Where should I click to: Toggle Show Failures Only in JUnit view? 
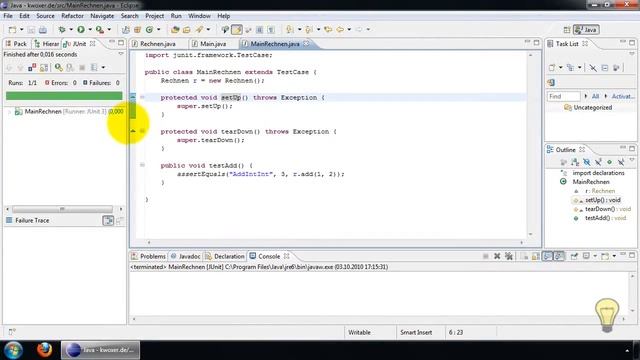pos(32,67)
